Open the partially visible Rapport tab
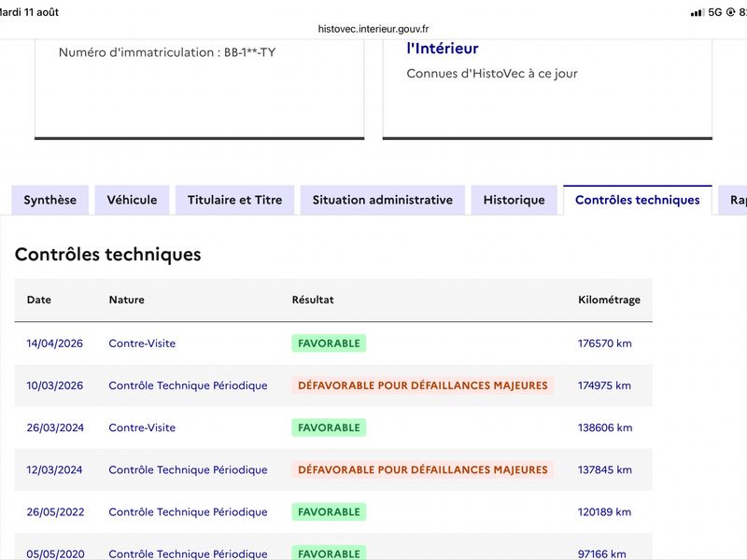The image size is (747, 560). click(734, 200)
